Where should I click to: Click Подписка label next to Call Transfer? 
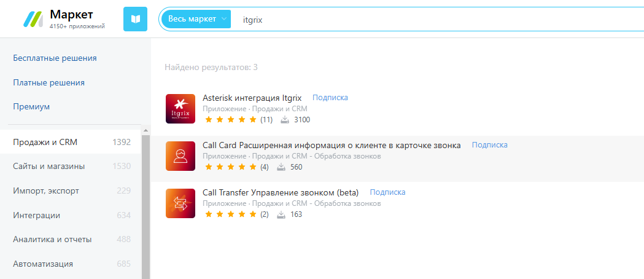388,192
